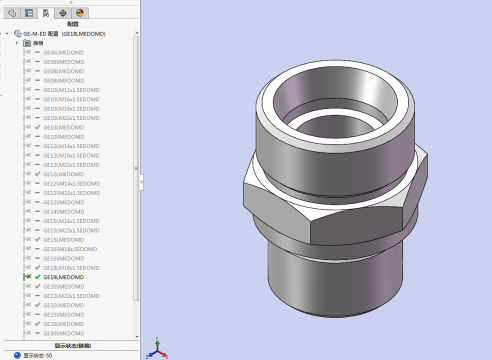This screenshot has height=360, width=492.
Task: Select configuration GE10LM16x1.5EDOMD
Action: [x=71, y=99]
